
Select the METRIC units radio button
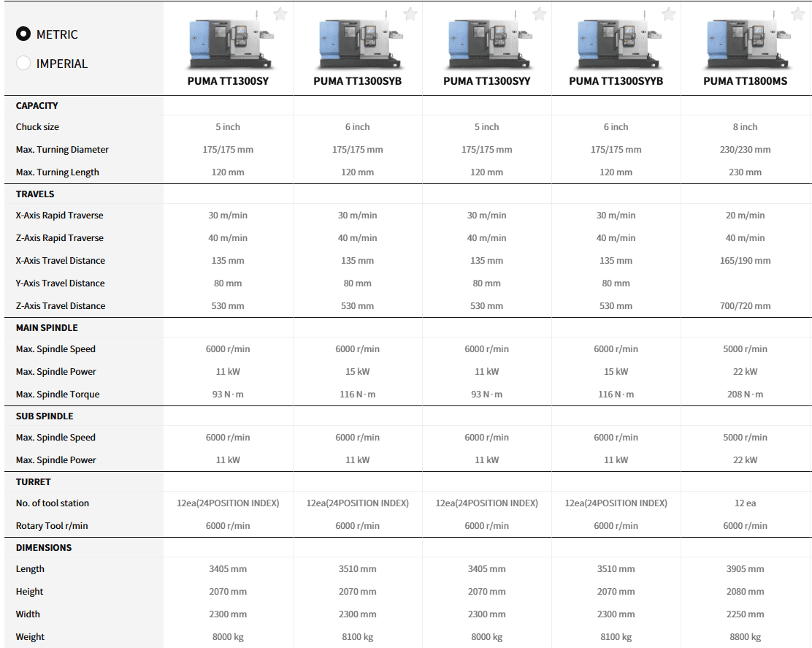23,34
